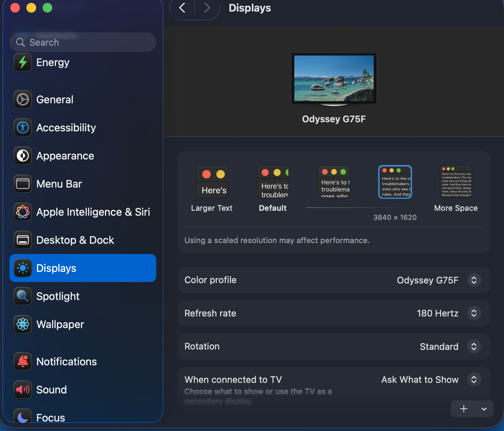The width and height of the screenshot is (504, 431).
Task: Open Menu Bar settings
Action: point(83,184)
